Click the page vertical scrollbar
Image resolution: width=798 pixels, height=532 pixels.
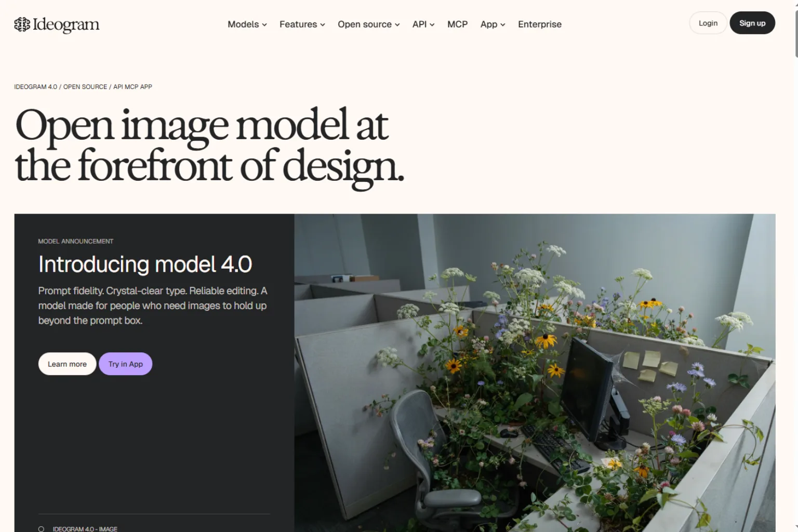tap(796, 266)
